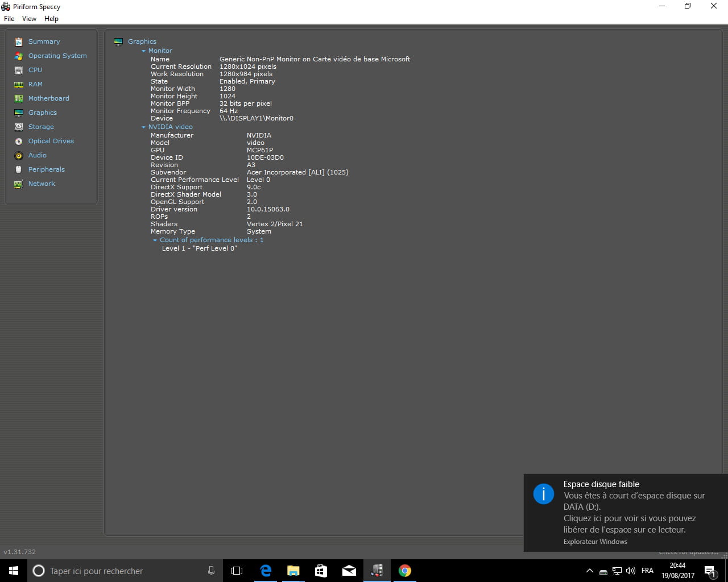The height and width of the screenshot is (582, 728).
Task: Click the Generic Non-PnP Monitor name value
Action: pos(315,59)
